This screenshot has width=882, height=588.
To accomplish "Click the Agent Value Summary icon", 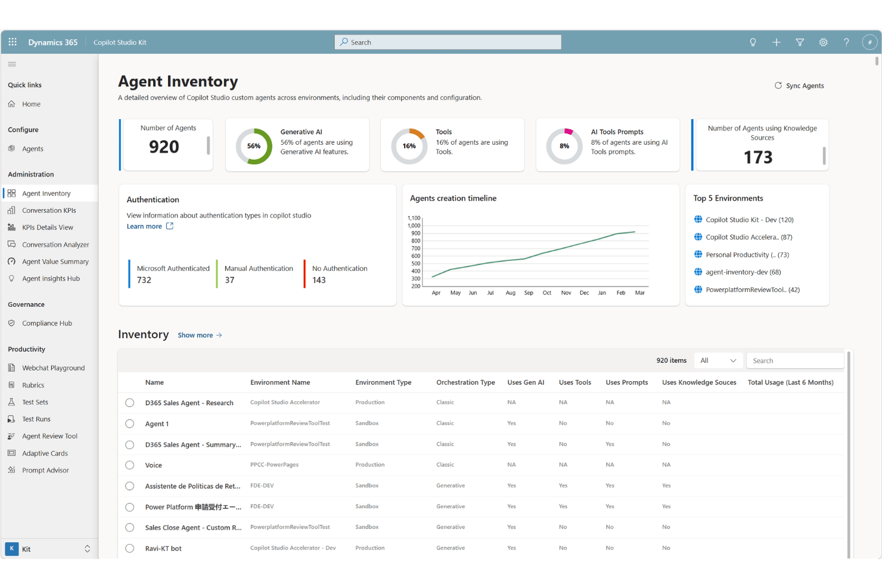I will (12, 262).
